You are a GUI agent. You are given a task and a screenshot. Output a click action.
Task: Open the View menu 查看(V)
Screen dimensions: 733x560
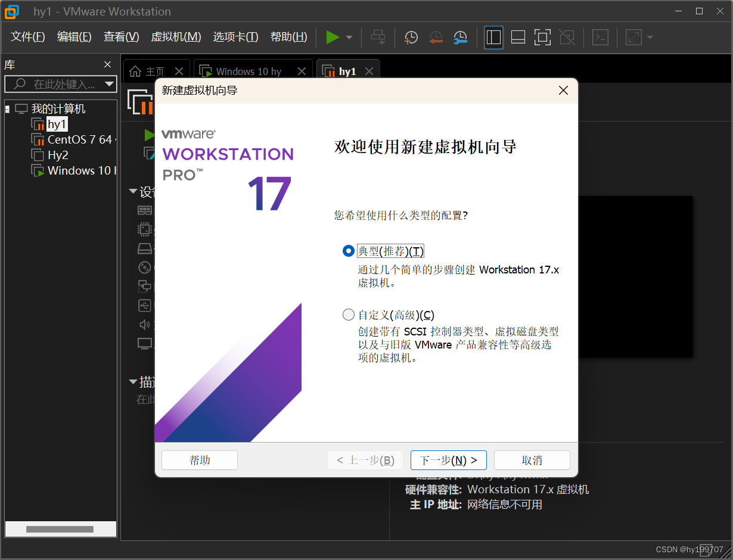coord(121,37)
